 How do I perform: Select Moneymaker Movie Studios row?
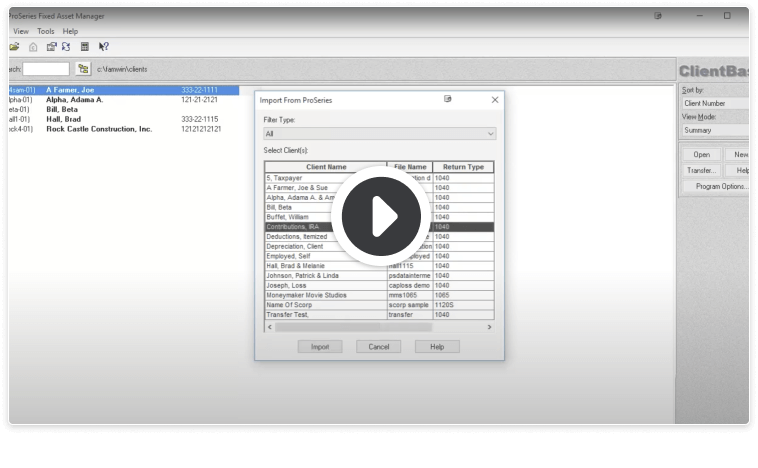click(x=379, y=295)
